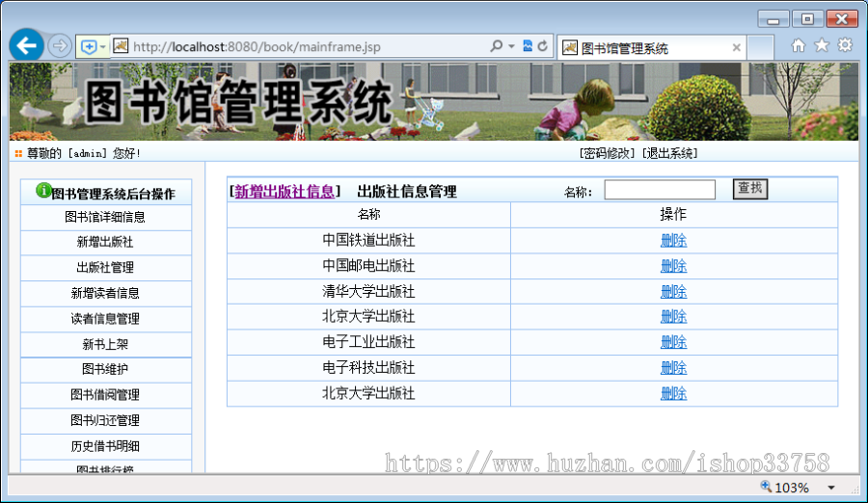The width and height of the screenshot is (868, 503).
Task: Delete 中国邮电出版社 via 删除 link
Action: pyautogui.click(x=674, y=266)
